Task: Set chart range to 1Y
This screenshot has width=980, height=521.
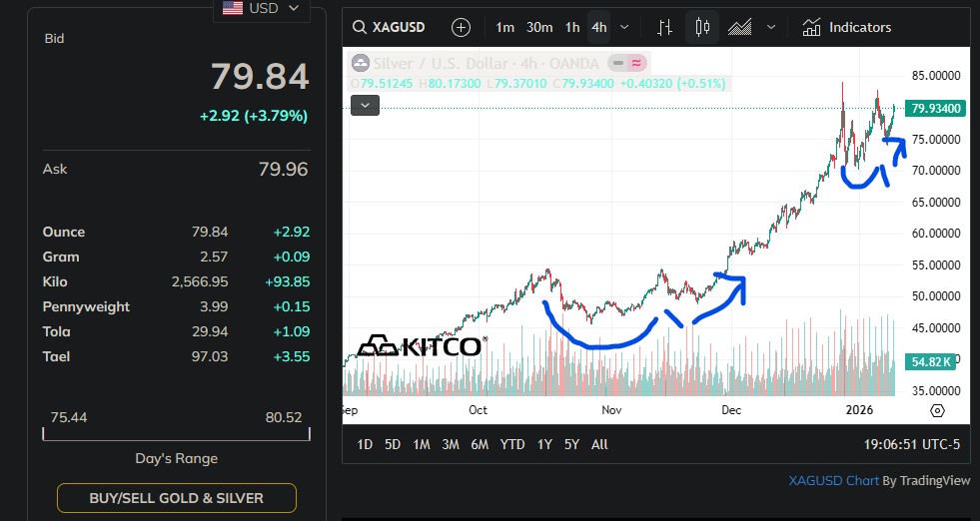Action: (x=544, y=445)
